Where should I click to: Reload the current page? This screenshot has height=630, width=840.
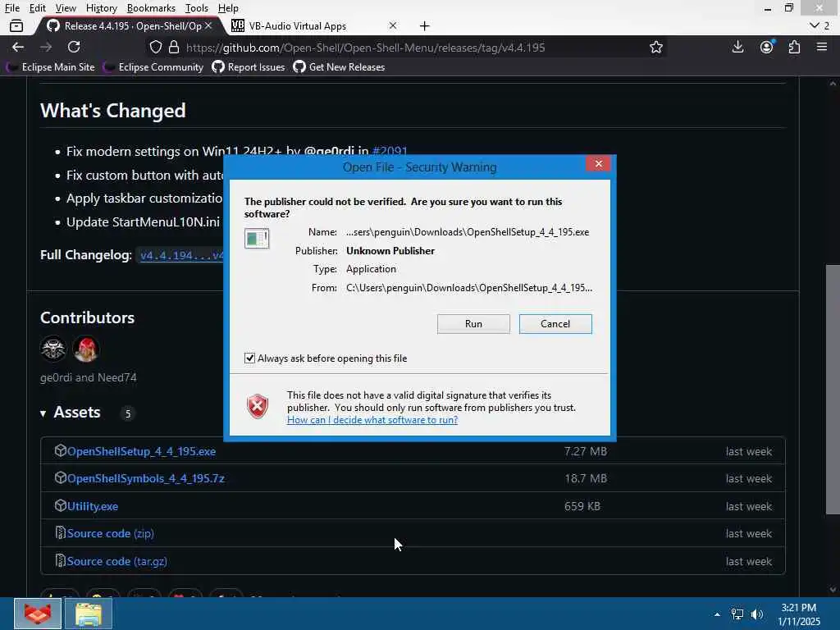[74, 47]
